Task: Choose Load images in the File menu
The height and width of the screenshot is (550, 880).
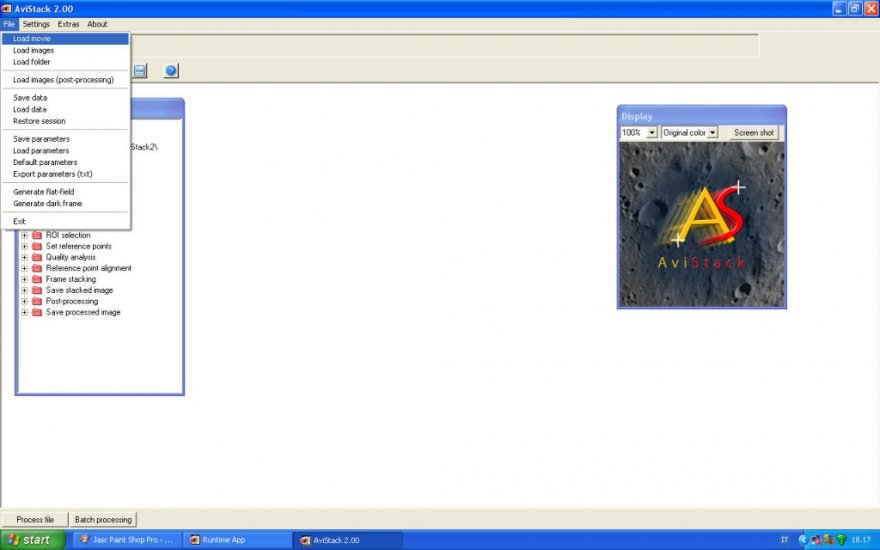Action: pos(65,50)
